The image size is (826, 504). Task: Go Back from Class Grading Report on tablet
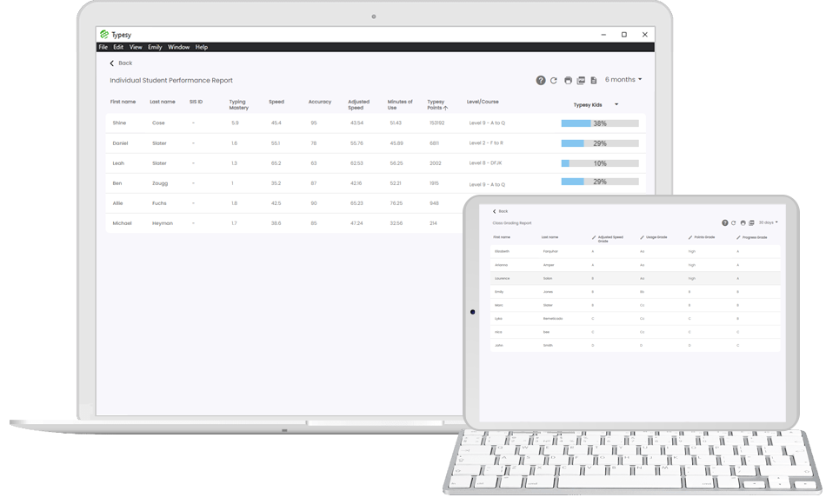coord(501,211)
